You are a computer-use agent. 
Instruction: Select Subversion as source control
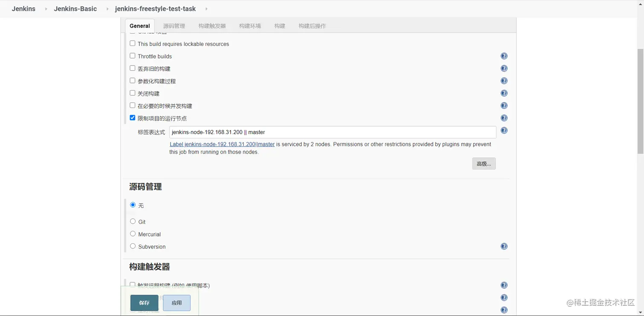133,246
